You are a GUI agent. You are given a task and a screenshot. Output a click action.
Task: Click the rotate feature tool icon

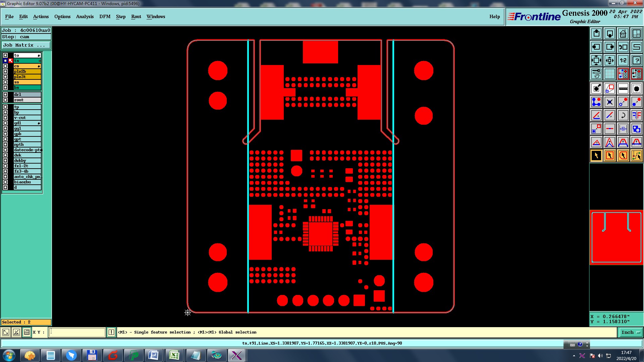click(623, 115)
